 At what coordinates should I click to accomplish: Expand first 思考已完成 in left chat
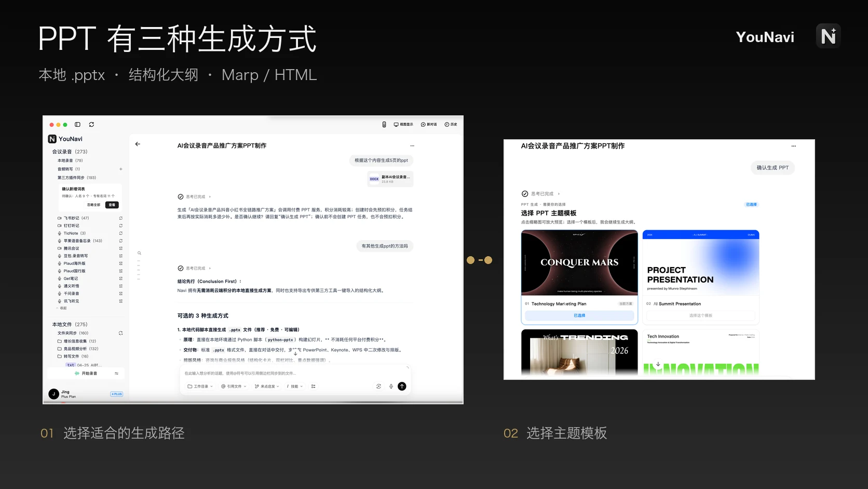coord(195,197)
